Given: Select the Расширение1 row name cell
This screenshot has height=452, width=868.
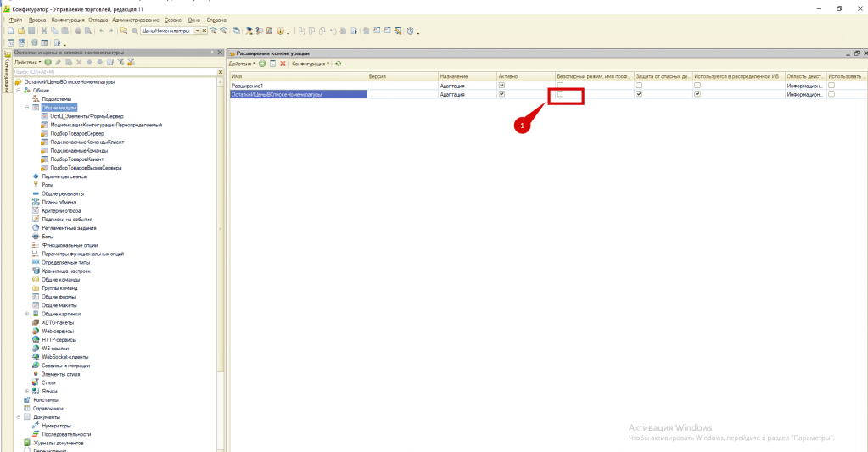Looking at the screenshot, I should coord(299,86).
